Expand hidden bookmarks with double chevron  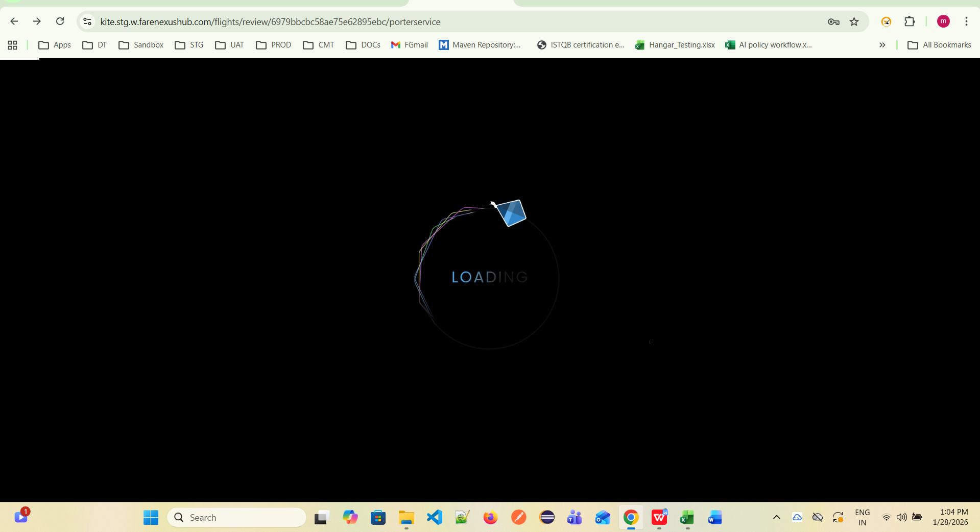pyautogui.click(x=882, y=45)
